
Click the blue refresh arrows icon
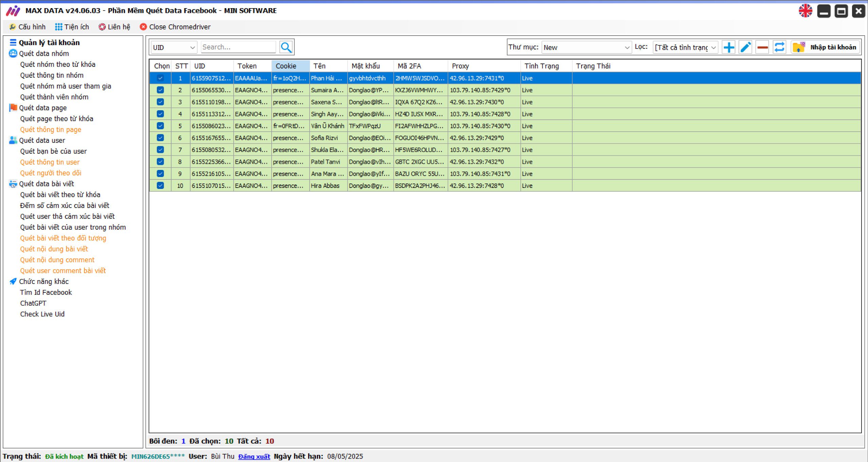point(779,47)
